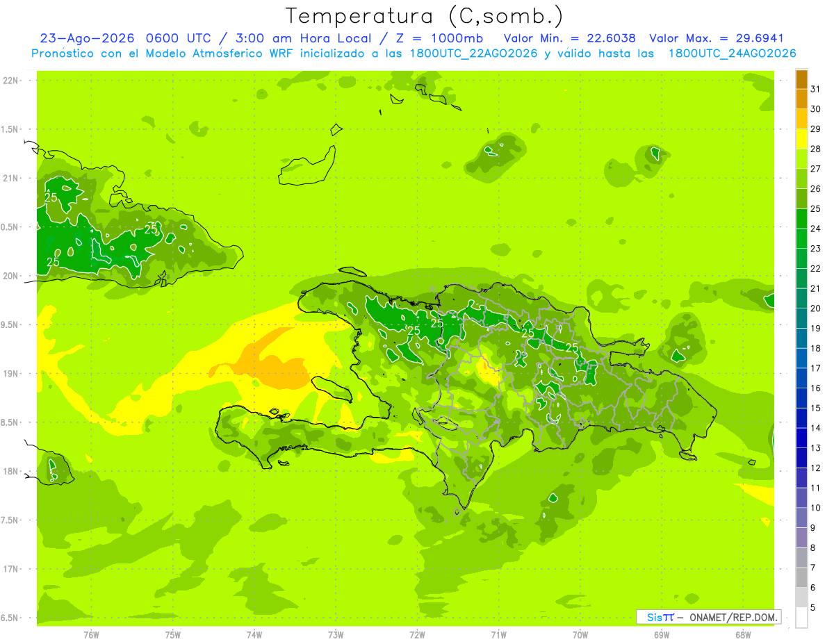Click the "Valor Min. = 22.6038" value
The height and width of the screenshot is (644, 834).
tap(570, 38)
